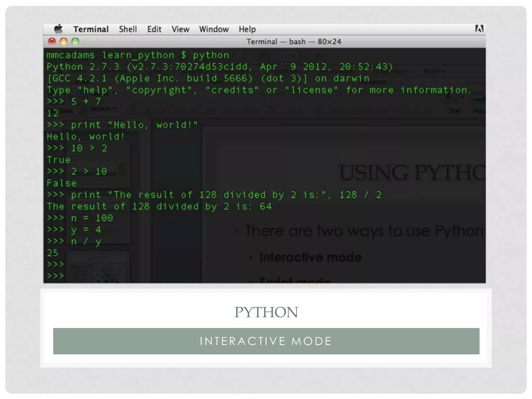Click the '>>> print "Hello, world!"' line

[122, 125]
